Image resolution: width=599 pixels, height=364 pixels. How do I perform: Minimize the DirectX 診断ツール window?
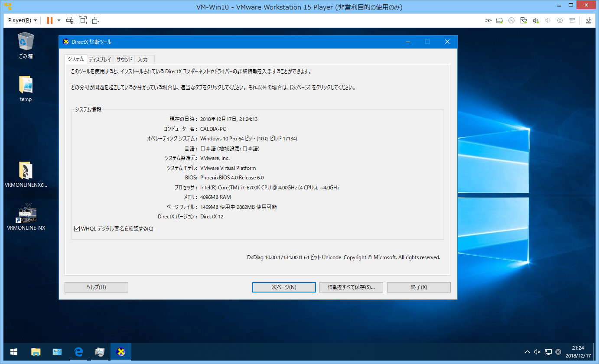pyautogui.click(x=408, y=42)
